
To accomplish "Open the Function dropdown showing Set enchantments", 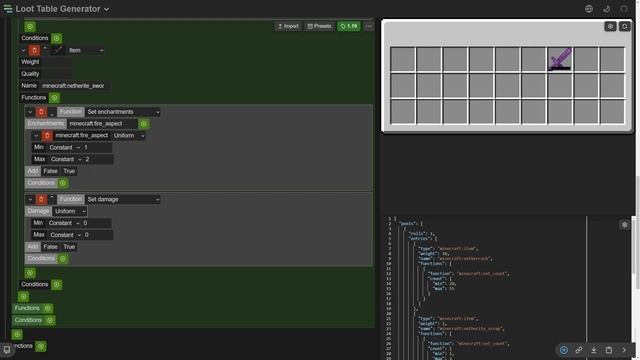I will tap(123, 112).
